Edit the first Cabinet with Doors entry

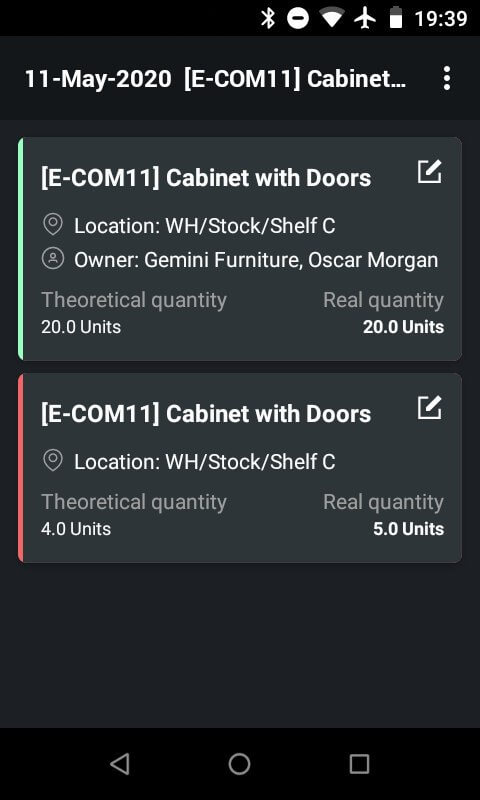(430, 172)
